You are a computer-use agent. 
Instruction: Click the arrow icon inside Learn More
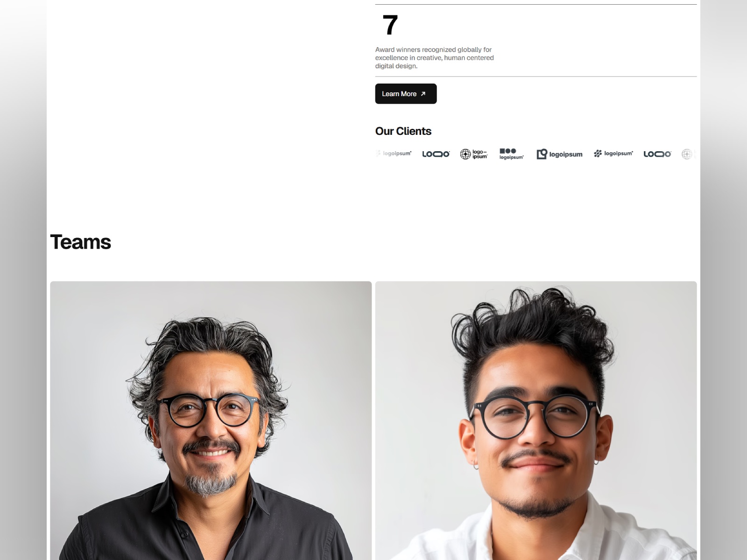pyautogui.click(x=423, y=94)
